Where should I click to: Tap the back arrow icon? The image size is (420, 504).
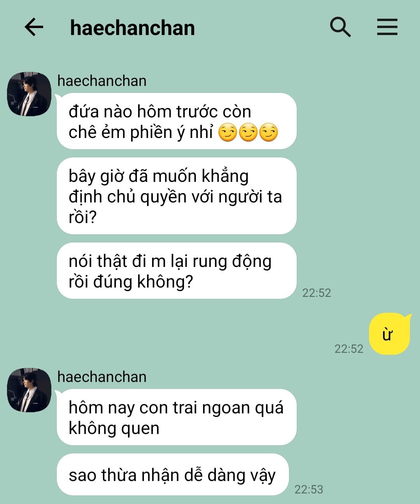(34, 28)
